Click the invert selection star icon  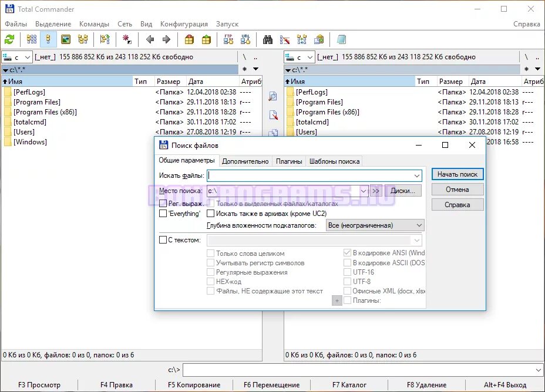pos(127,39)
